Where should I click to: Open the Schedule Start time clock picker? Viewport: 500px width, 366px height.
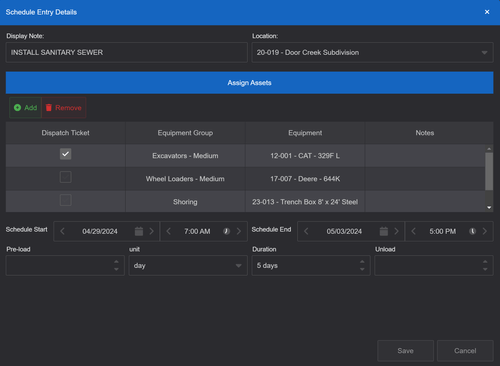(226, 231)
